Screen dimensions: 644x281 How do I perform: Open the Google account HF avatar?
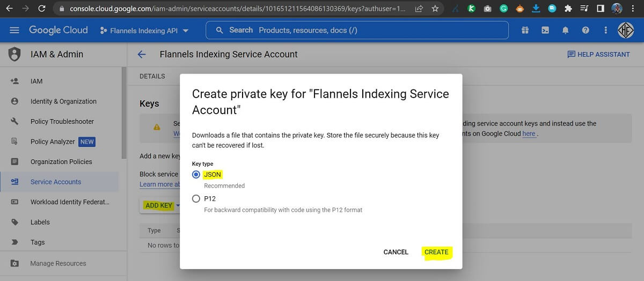pyautogui.click(x=626, y=31)
